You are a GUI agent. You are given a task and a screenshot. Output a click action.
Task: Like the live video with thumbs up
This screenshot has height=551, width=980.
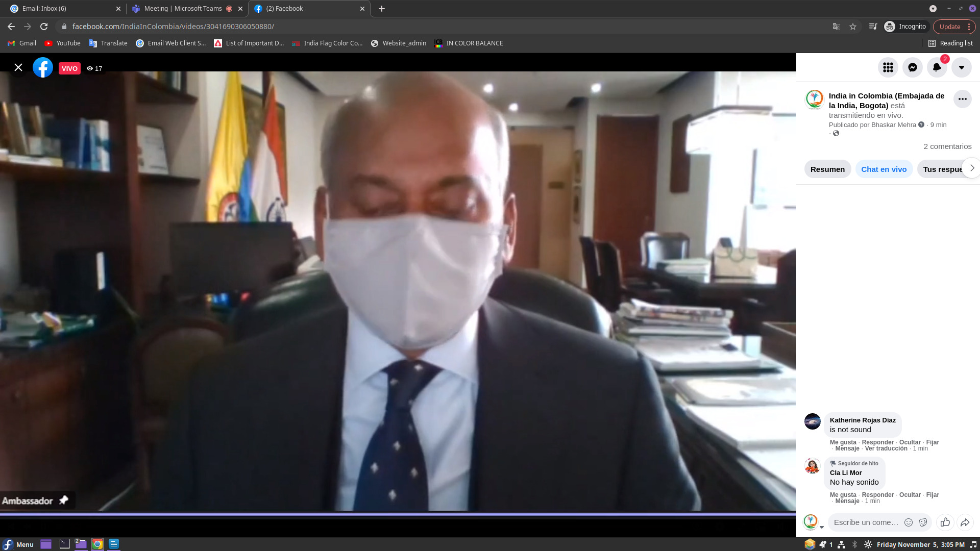(945, 522)
